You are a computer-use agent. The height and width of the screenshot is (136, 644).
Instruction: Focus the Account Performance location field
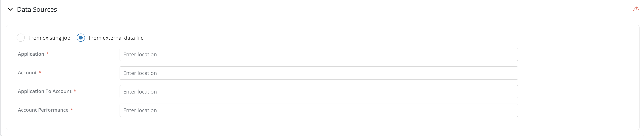318,110
